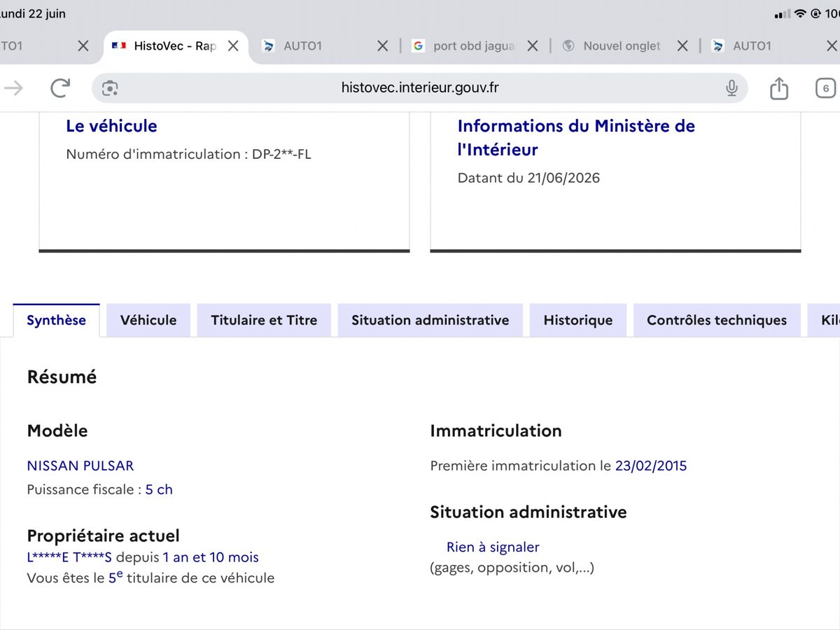Open the share sheet icon
Viewport: 840px width, 630px height.
click(x=779, y=87)
